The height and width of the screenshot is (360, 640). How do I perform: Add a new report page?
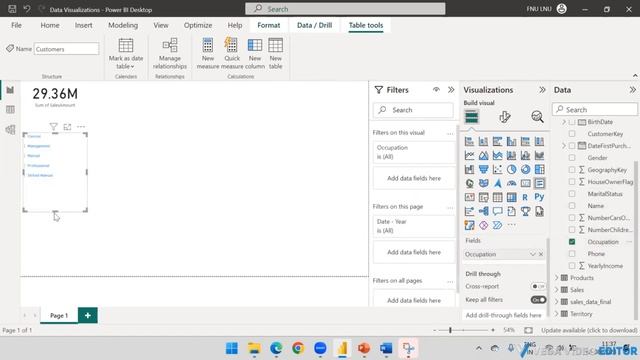coord(88,316)
